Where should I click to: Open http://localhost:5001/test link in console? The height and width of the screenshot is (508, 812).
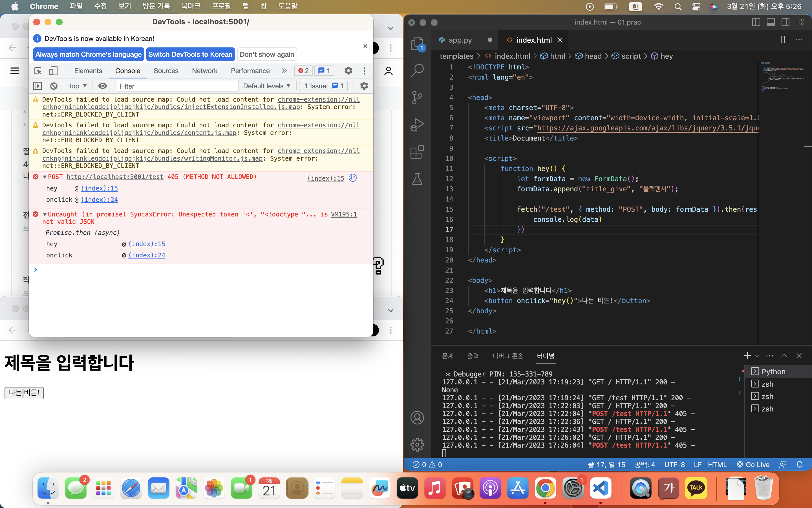click(x=115, y=177)
